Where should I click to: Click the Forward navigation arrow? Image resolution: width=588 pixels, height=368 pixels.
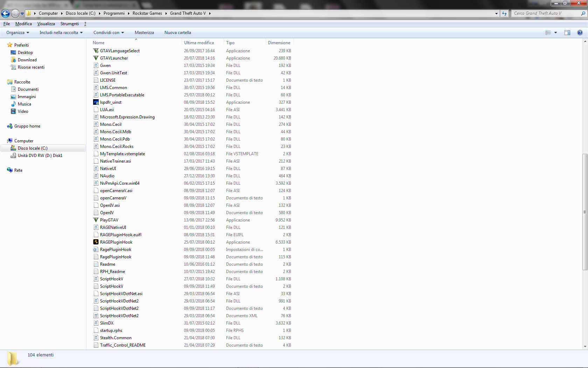point(15,13)
